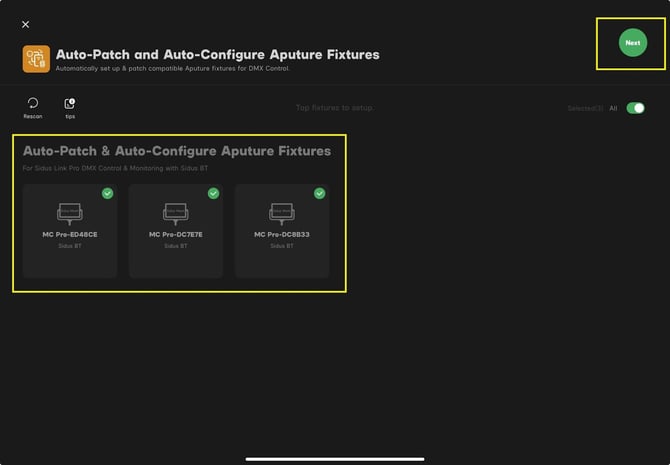Tap the home indicator bar

point(335,459)
